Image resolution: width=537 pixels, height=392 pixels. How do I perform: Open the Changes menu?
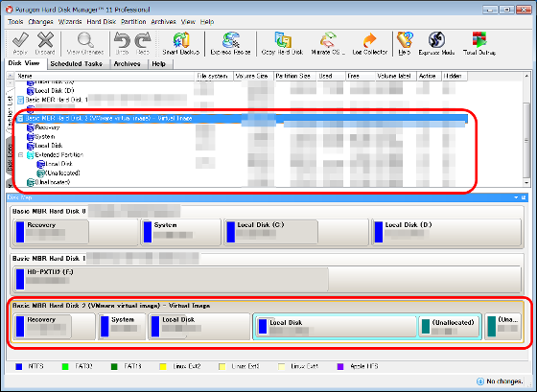point(40,22)
